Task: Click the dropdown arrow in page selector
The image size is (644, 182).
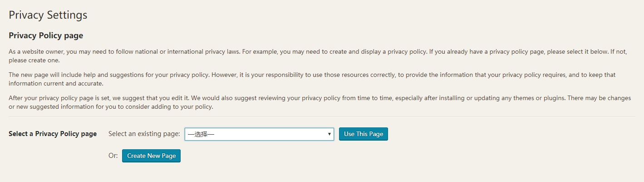Action: [329, 134]
